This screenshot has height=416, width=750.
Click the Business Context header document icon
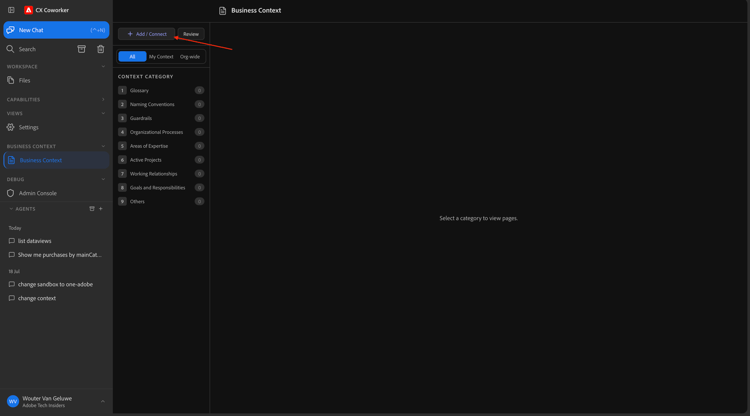[x=222, y=11]
